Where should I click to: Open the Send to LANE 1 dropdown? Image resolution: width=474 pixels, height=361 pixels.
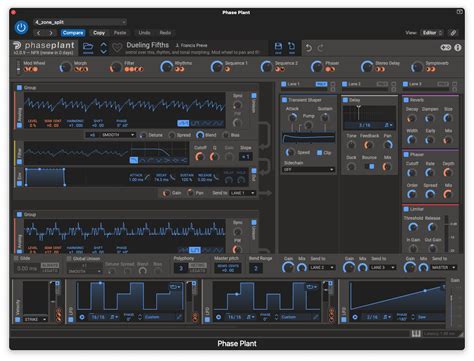242,193
